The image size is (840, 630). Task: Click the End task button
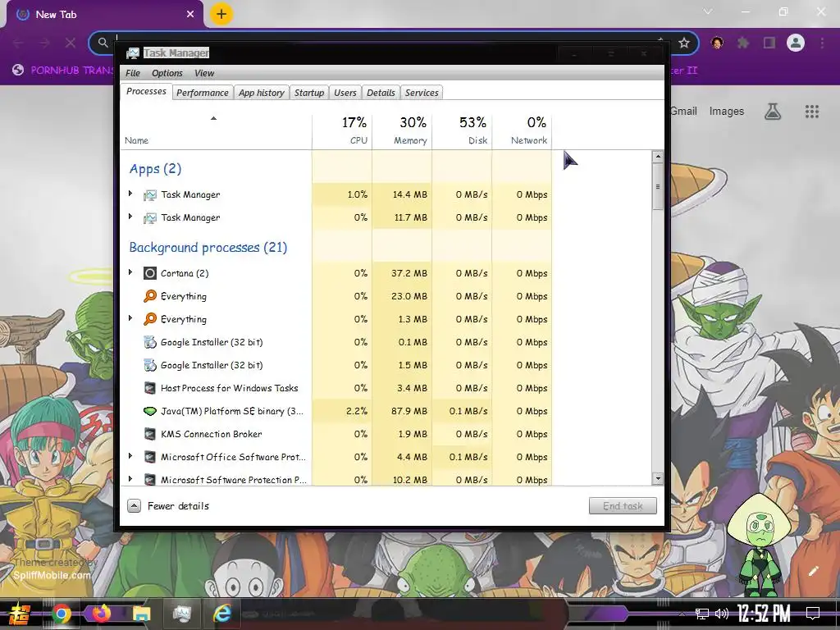(623, 505)
